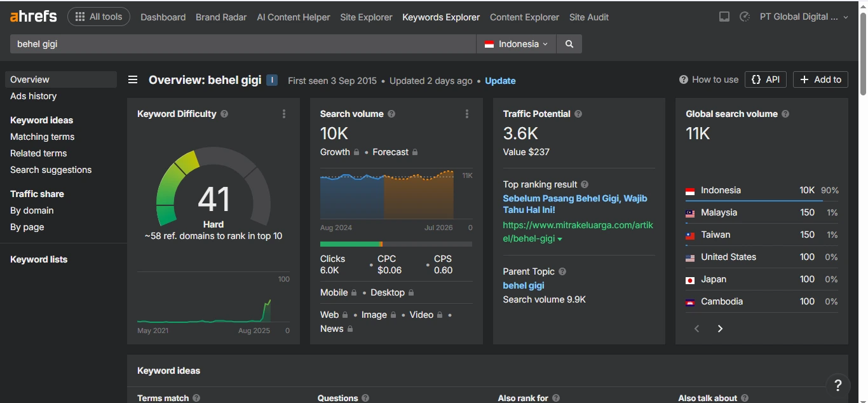
Task: Select the Questions tab under Keyword ideas
Action: click(x=338, y=398)
